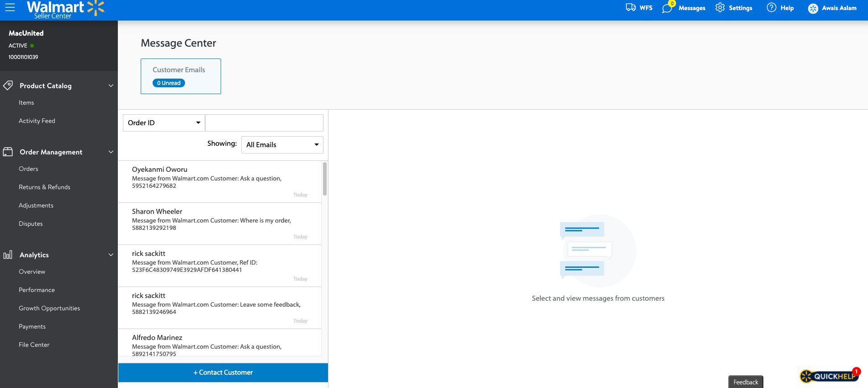Click the Feedback button

746,382
